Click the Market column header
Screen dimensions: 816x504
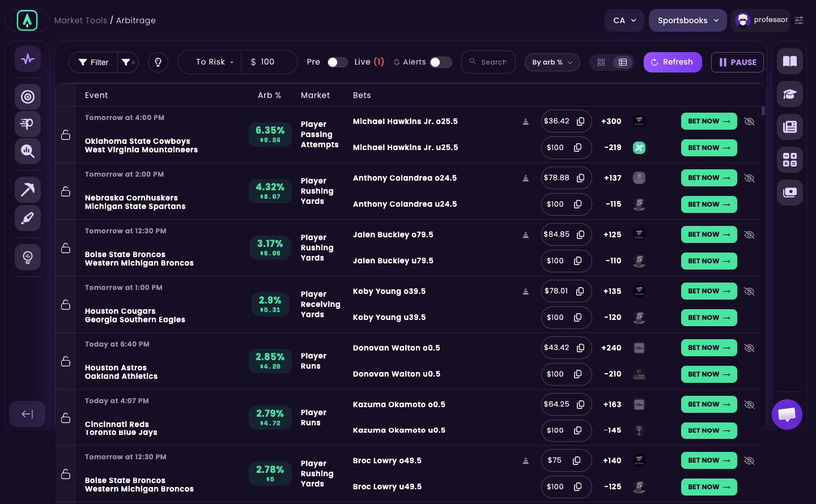316,95
